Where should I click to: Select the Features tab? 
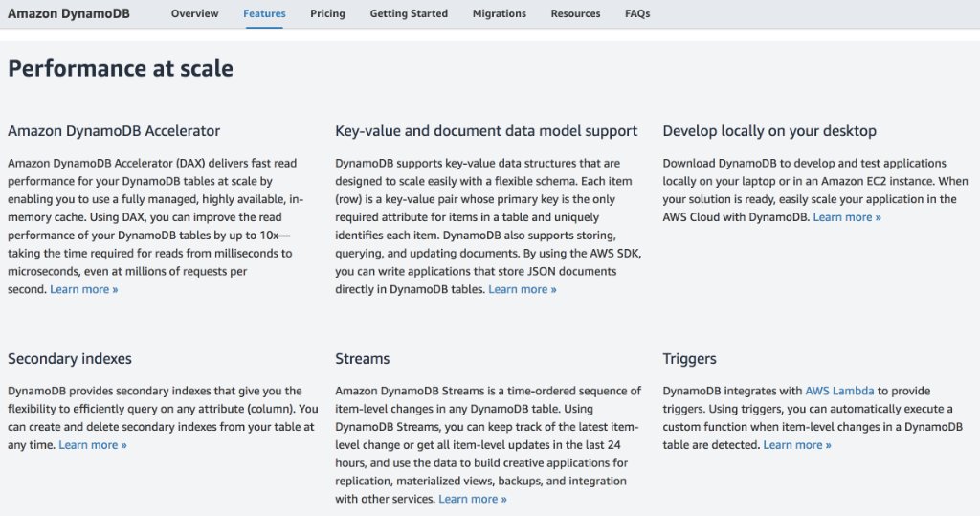(x=264, y=13)
